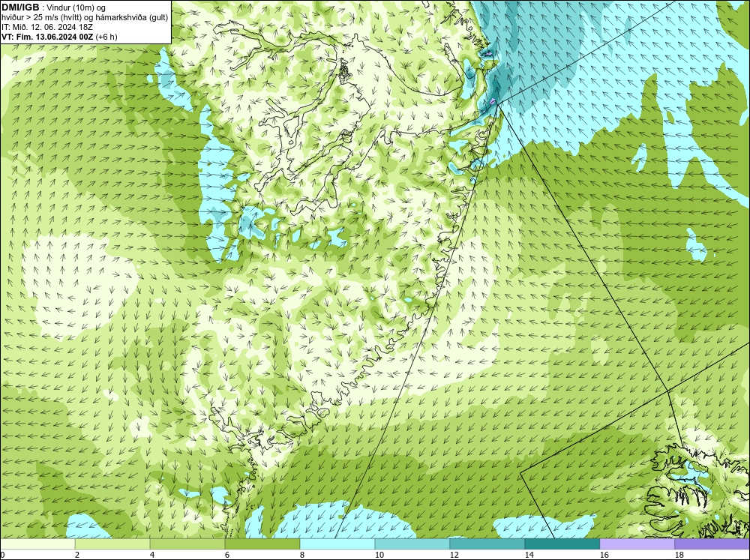Viewport: 750px width, 560px height.
Task: Click the 16-18 m/s light purple legend swatch
Action: (x=637, y=544)
